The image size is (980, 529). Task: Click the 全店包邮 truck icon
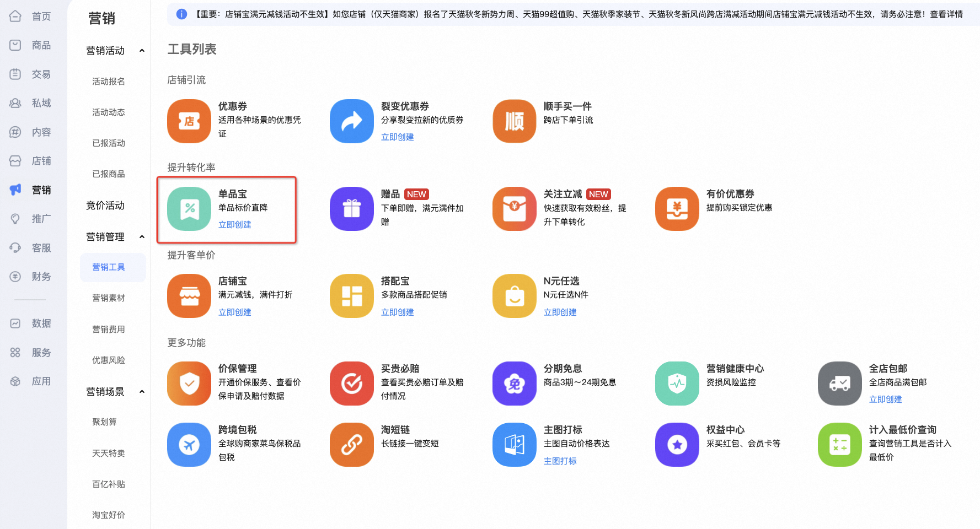click(840, 384)
